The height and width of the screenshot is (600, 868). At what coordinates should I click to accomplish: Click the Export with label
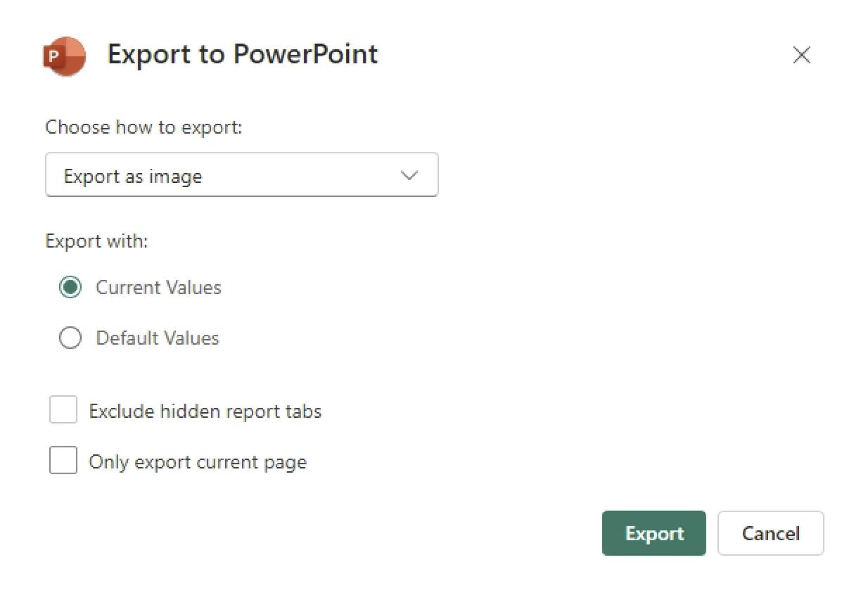(96, 241)
